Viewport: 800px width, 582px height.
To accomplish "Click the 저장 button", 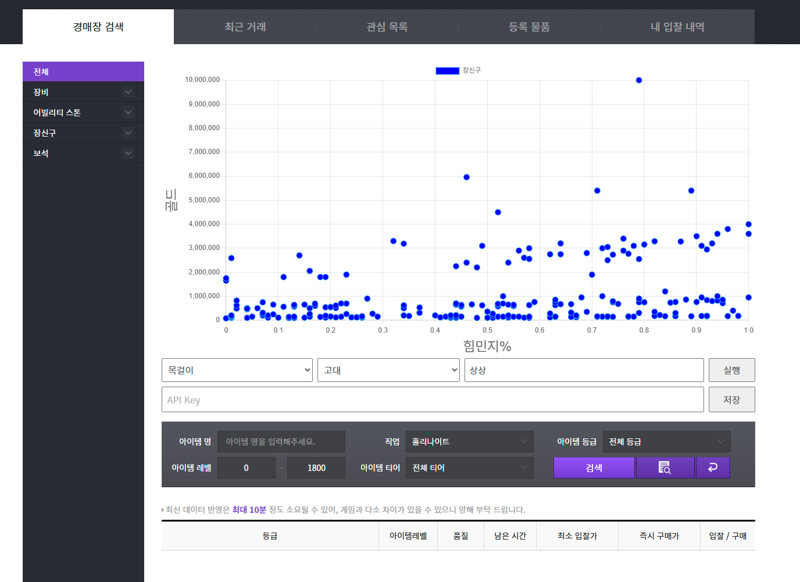I will pos(732,400).
